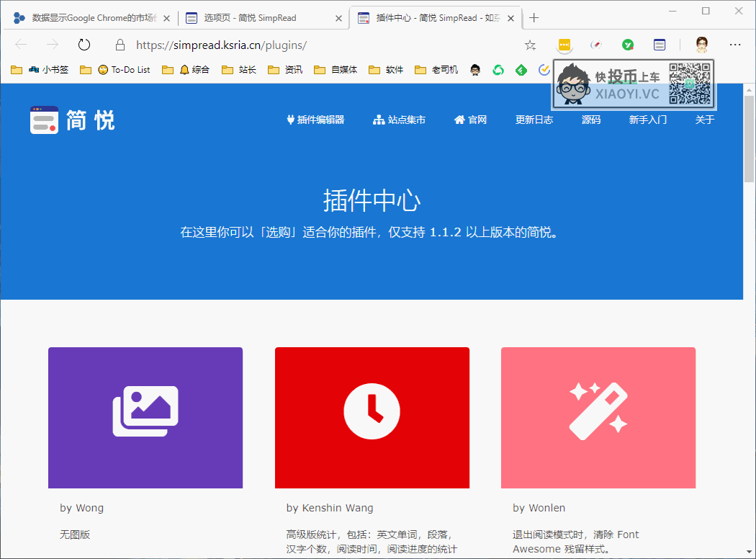Viewport: 756px width, 559px height.
Task: Open the 源码 nav link
Action: coord(590,120)
